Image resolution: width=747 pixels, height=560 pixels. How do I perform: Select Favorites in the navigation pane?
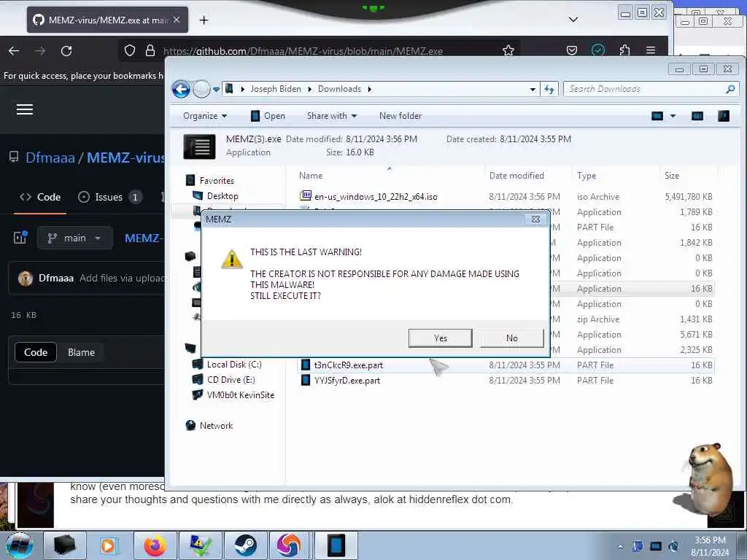click(x=217, y=181)
